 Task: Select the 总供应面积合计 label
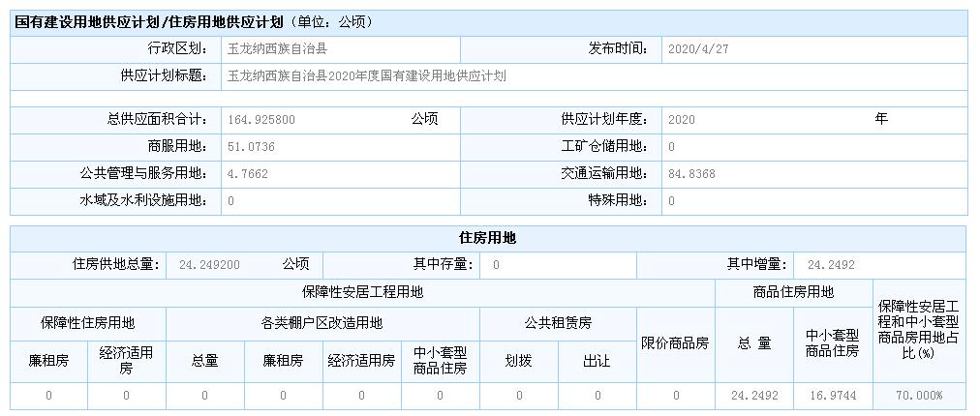click(x=156, y=119)
